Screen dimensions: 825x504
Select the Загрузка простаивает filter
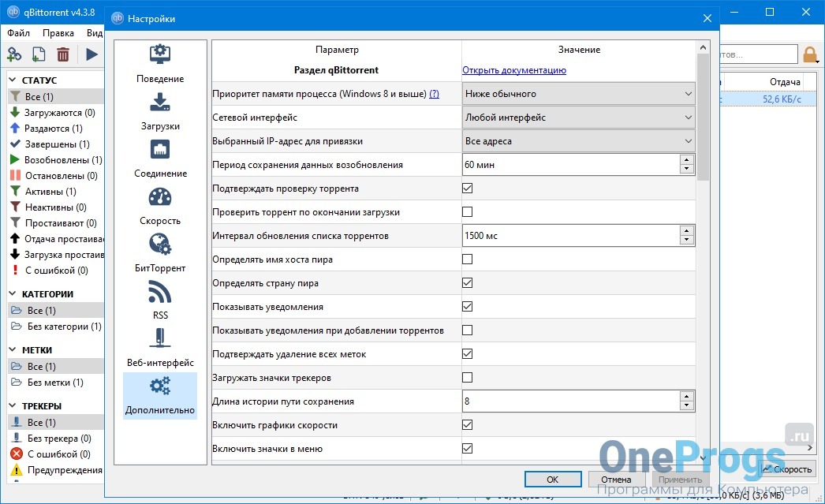(x=56, y=254)
